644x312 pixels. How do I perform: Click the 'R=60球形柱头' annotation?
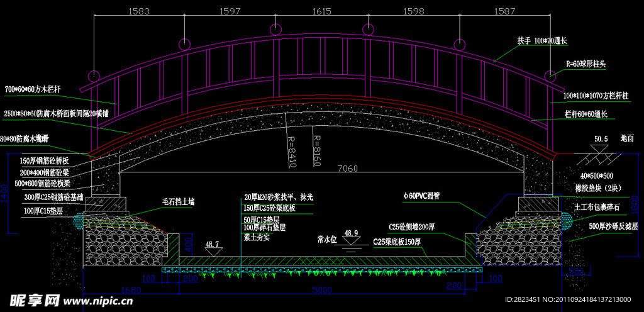point(586,64)
